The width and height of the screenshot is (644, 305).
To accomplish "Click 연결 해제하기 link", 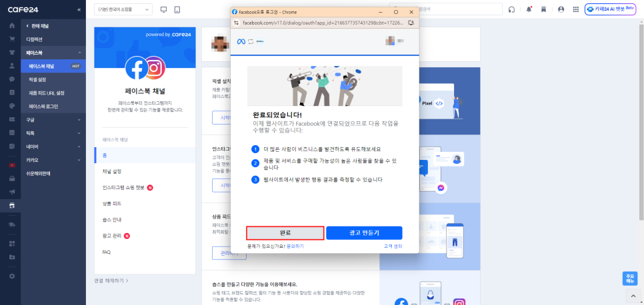I will 111,281.
